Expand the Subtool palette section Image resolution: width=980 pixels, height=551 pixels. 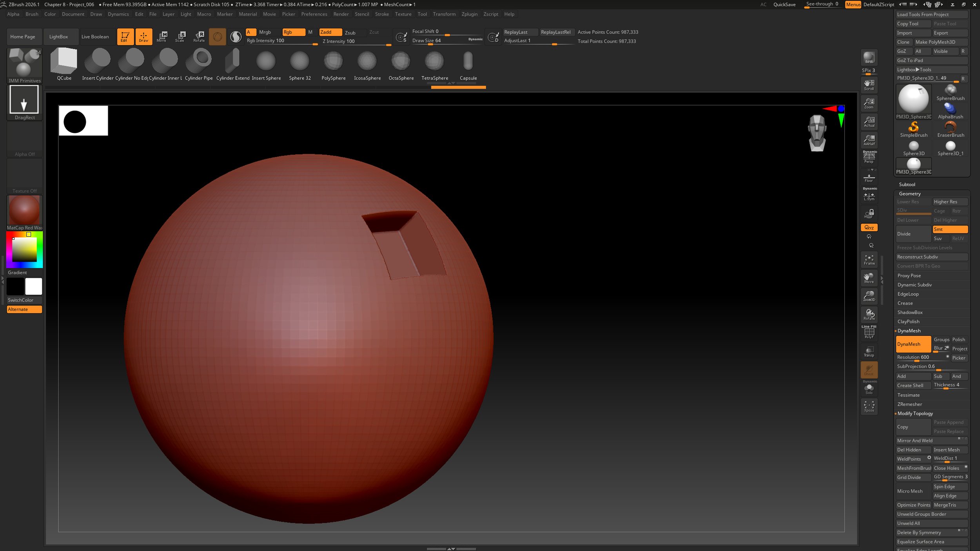[x=907, y=184]
